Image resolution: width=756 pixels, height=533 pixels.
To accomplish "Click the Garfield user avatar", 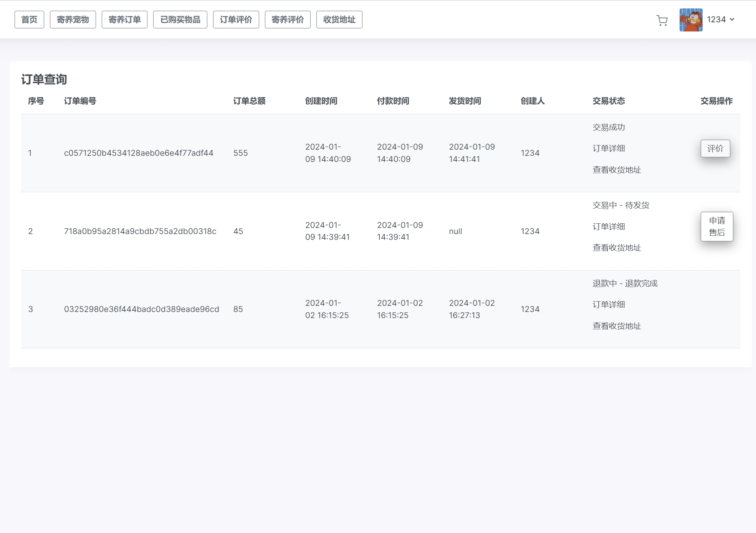I will [x=691, y=20].
